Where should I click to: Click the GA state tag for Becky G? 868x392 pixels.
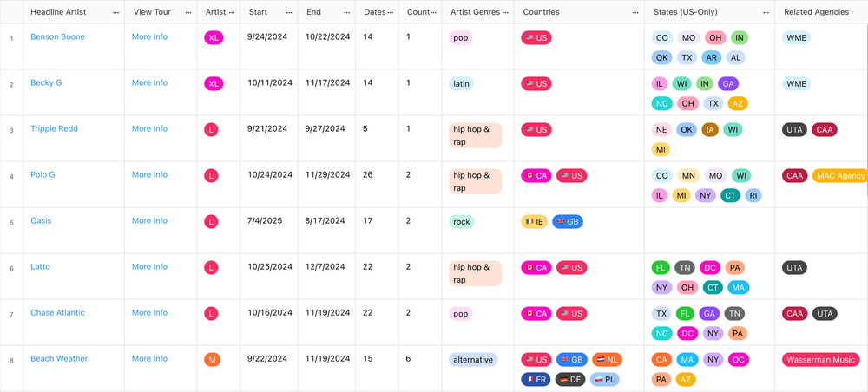(x=728, y=83)
